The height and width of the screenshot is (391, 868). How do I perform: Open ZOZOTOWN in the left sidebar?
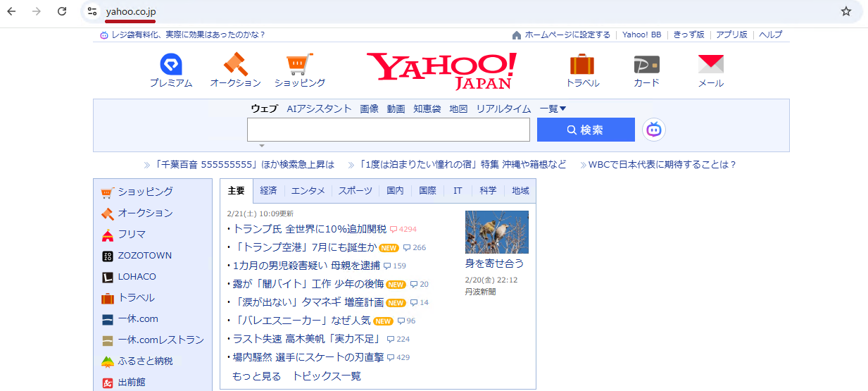[x=144, y=255]
